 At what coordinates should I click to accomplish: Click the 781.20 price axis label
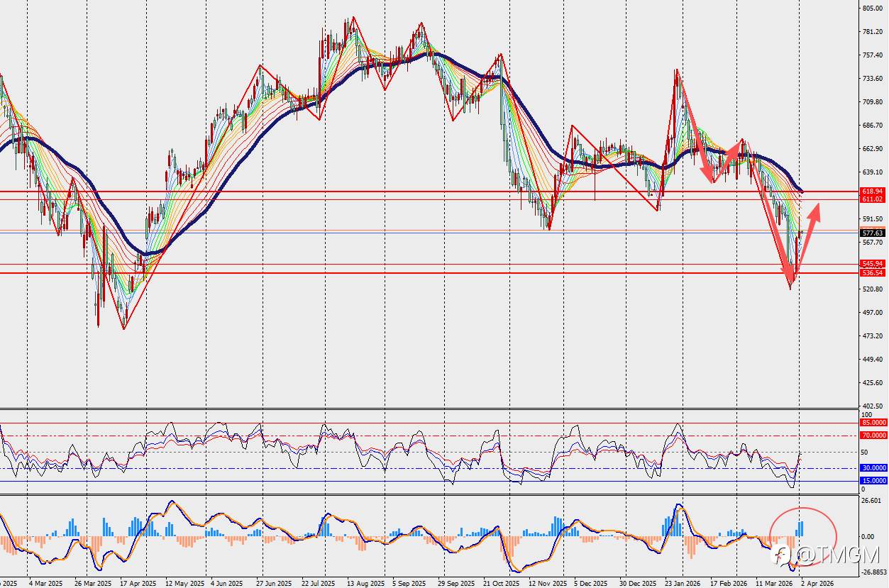tap(872, 32)
